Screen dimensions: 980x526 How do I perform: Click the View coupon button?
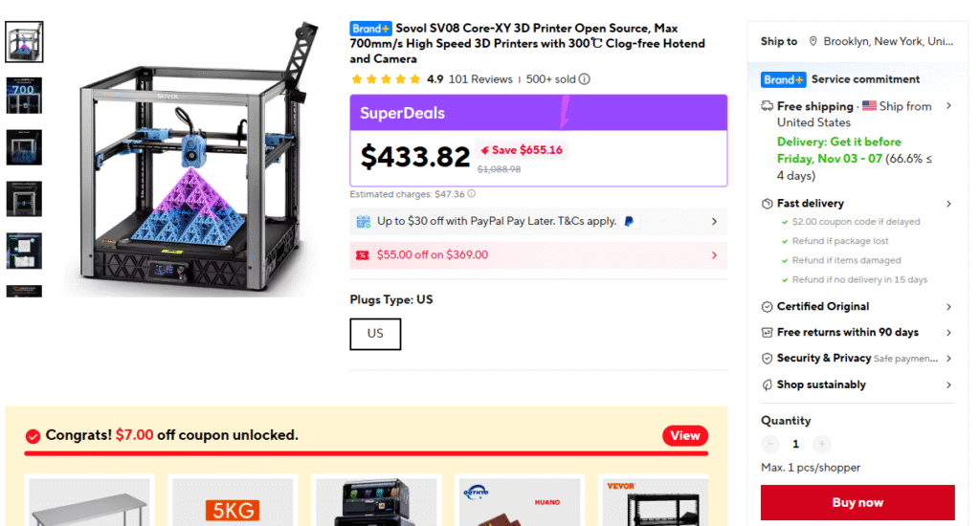(x=685, y=436)
